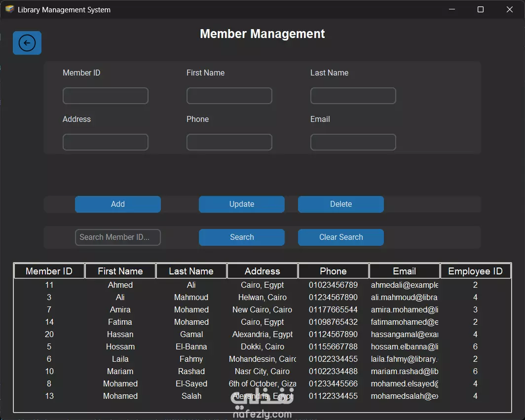Screen dimensions: 525x420
Task: Click the address cell Alexandria, Egypt for Hassan
Action: (x=262, y=334)
